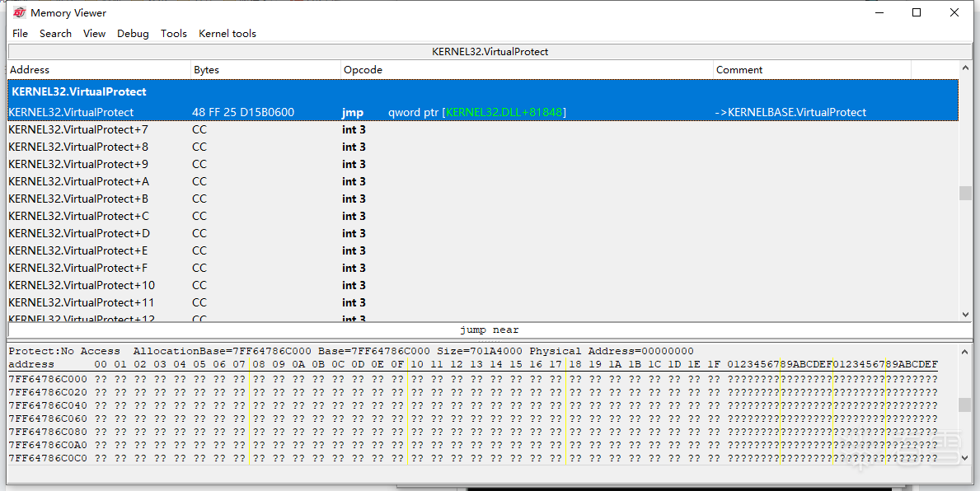The width and height of the screenshot is (980, 491).
Task: Select the KERNEL32.VirtualProtect+8 row
Action: pos(482,147)
